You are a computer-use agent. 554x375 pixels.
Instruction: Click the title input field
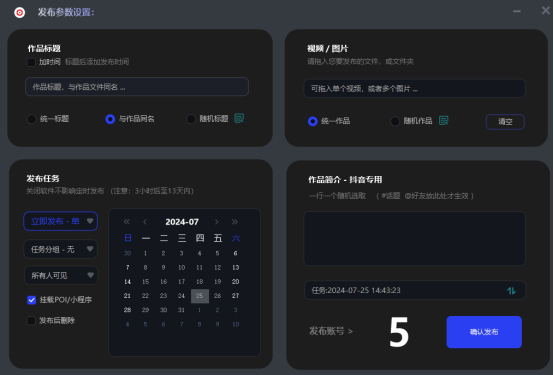pyautogui.click(x=137, y=87)
